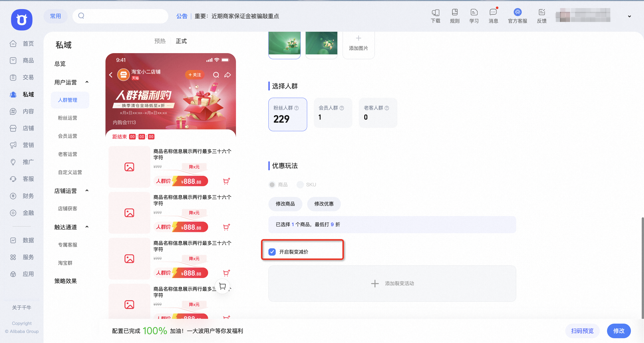Select the 粉丝人群 229 card
This screenshot has width=644, height=343.
[288, 114]
